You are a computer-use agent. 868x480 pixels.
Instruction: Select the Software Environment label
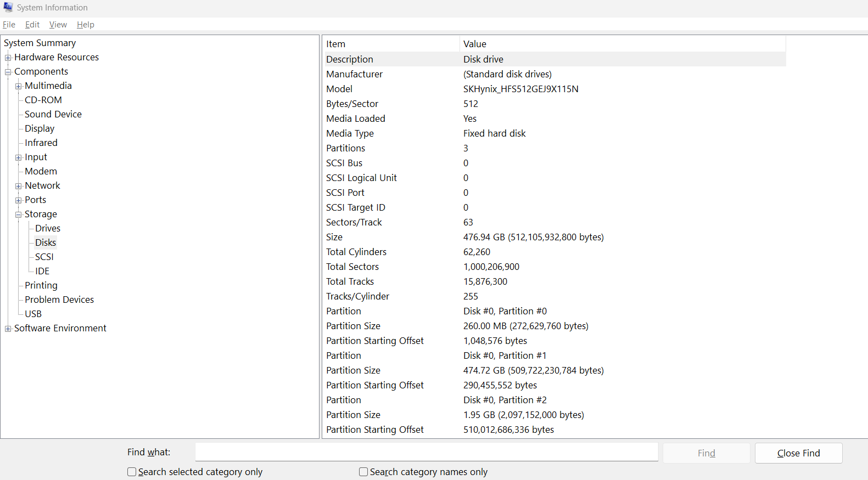(x=60, y=328)
